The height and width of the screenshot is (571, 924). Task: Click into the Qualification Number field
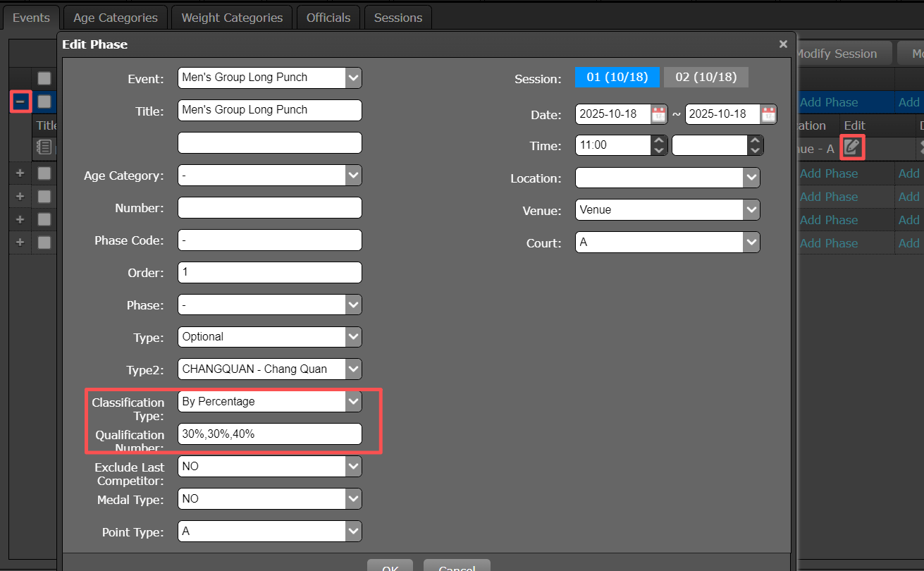point(270,434)
